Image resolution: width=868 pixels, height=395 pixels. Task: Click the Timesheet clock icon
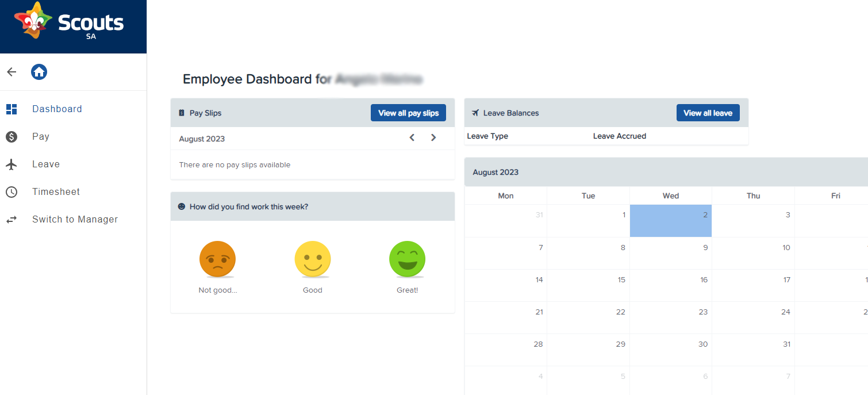11,191
